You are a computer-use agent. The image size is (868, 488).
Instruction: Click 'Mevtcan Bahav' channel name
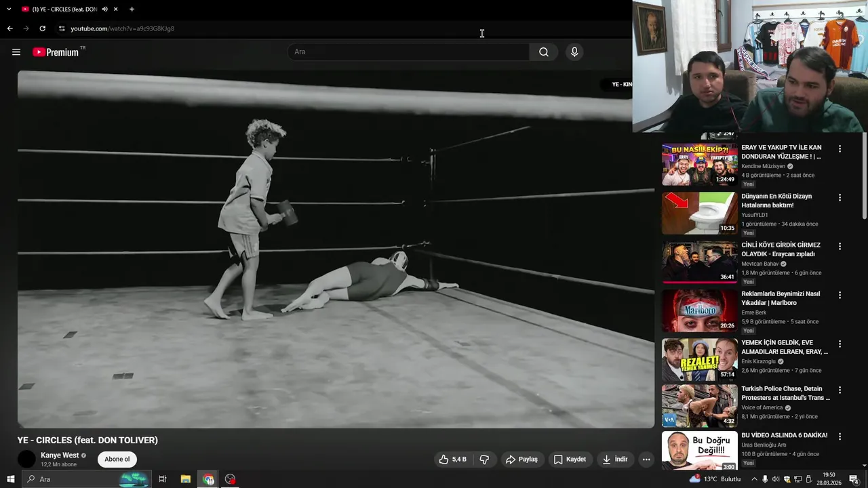(x=759, y=264)
